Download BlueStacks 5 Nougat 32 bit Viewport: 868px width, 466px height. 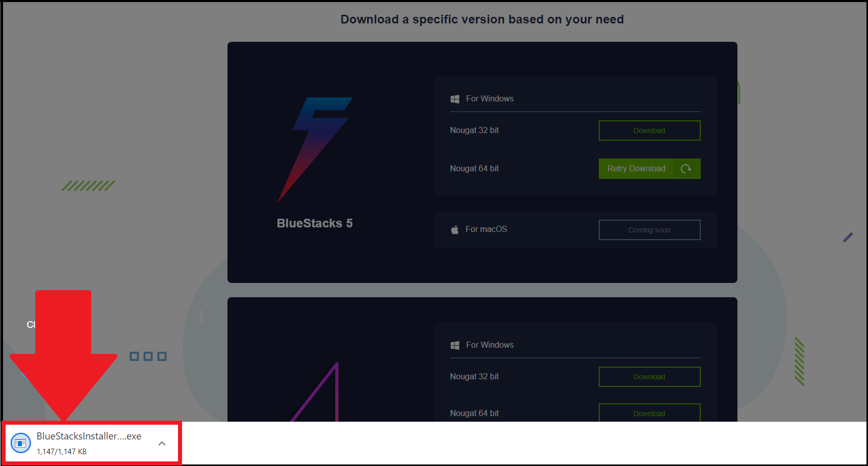649,130
